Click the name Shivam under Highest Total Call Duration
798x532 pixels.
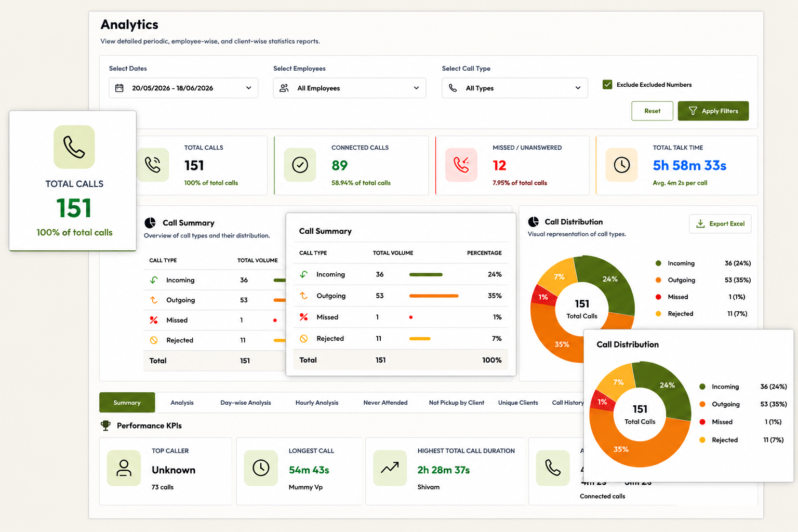(x=429, y=487)
